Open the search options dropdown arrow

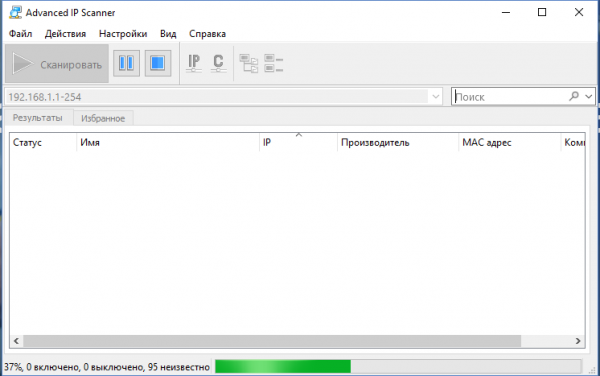pos(589,96)
